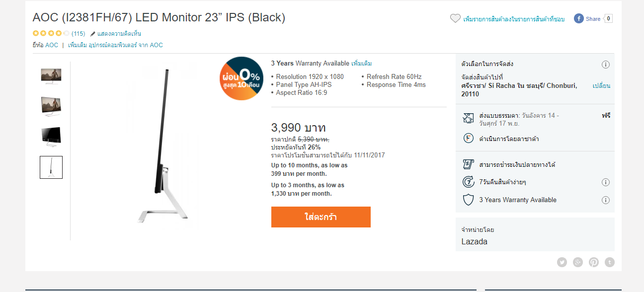Viewport: 644px width, 292px height.
Task: Click the 115 reviews count link
Action: tap(79, 34)
